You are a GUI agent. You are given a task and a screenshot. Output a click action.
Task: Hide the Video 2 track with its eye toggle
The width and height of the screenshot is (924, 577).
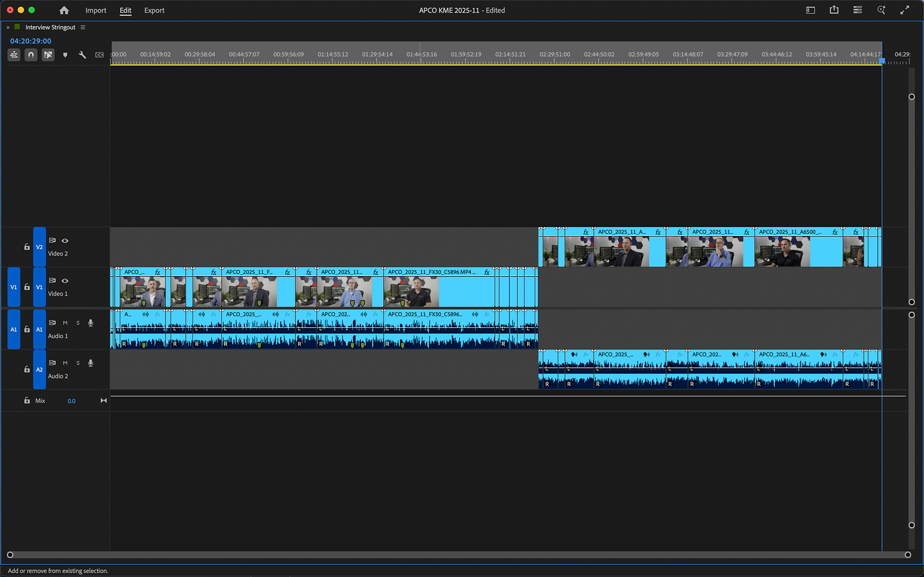coord(65,240)
